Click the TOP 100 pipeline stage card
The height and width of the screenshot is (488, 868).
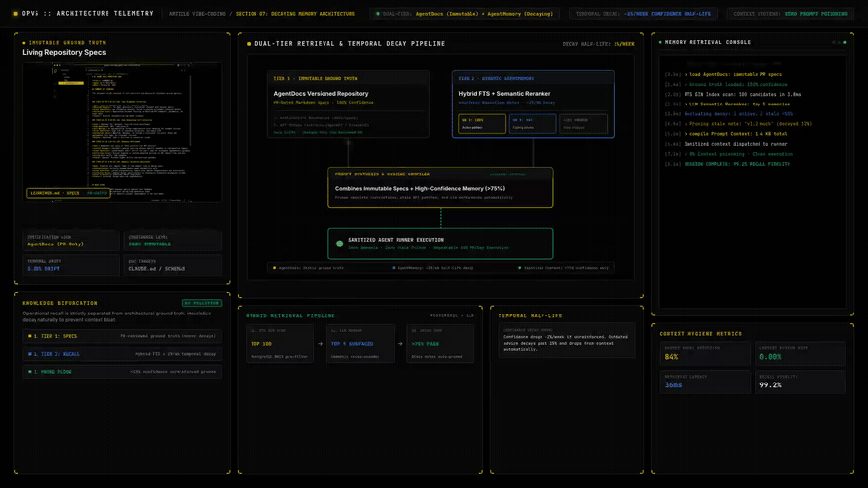[279, 344]
